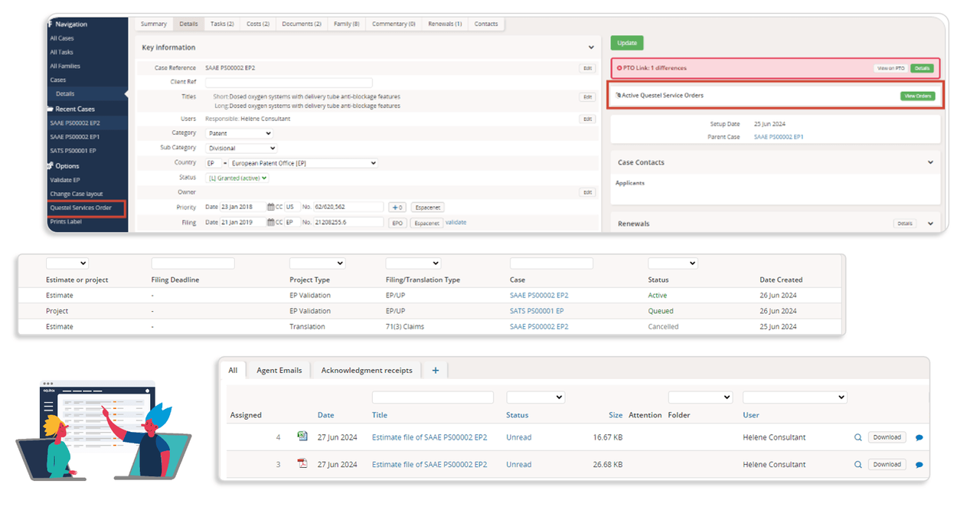Open the Filing date calendar picker icon
Image resolution: width=980 pixels, height=507 pixels.
tap(270, 223)
